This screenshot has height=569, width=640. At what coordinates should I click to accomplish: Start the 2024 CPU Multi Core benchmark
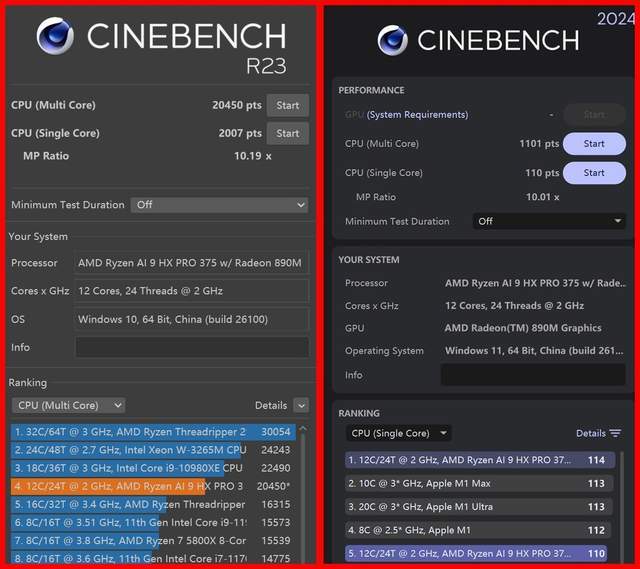[x=594, y=144]
